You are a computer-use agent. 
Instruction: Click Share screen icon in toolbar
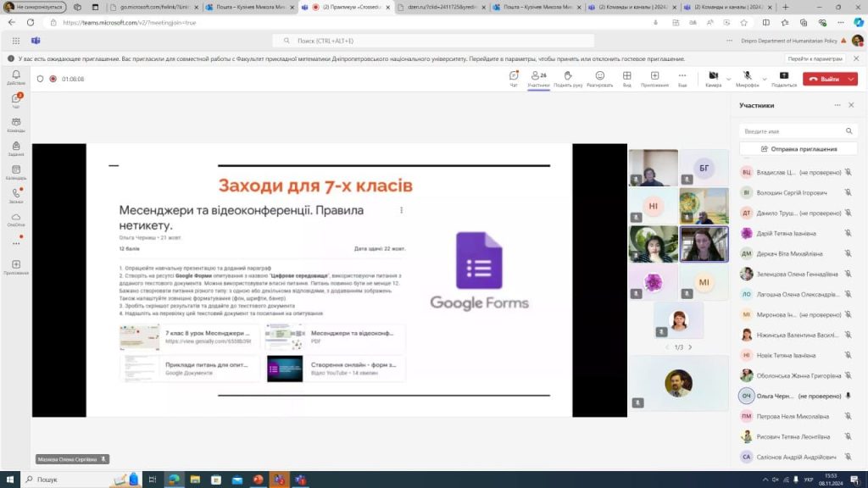783,78
